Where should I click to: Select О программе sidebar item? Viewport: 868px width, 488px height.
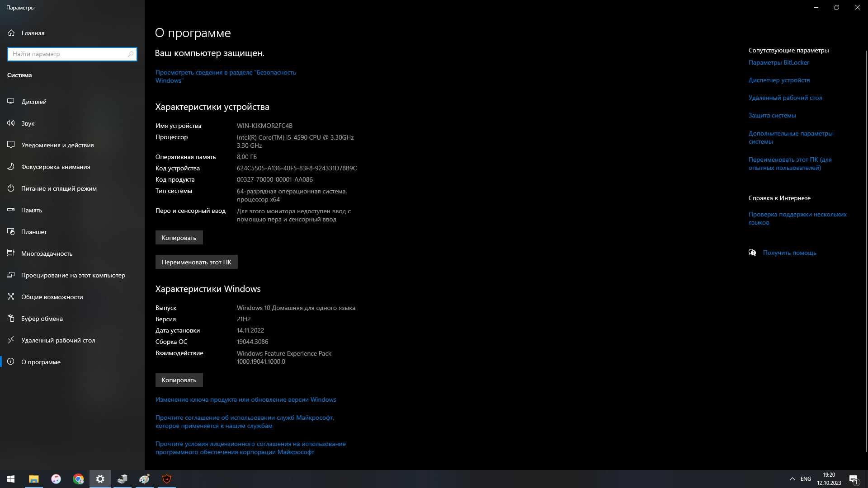pos(72,362)
